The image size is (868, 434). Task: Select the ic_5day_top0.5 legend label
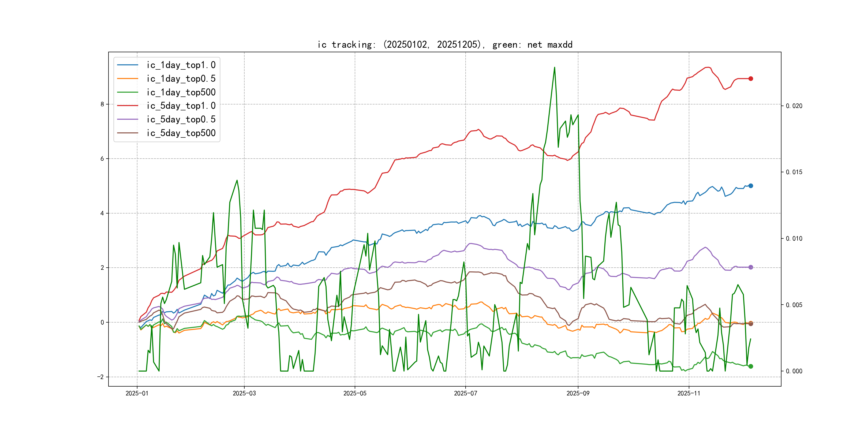181,119
